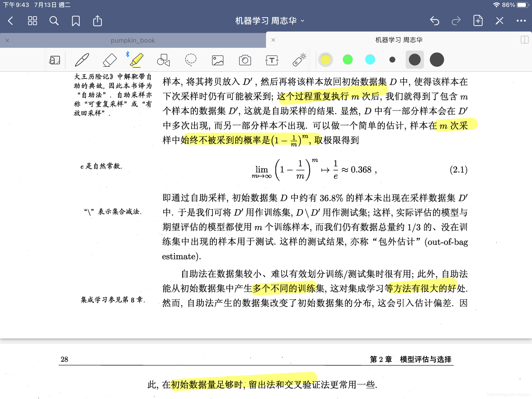Image resolution: width=532 pixels, height=399 pixels.
Task: Choose the cyan highlighter color
Action: click(x=370, y=60)
